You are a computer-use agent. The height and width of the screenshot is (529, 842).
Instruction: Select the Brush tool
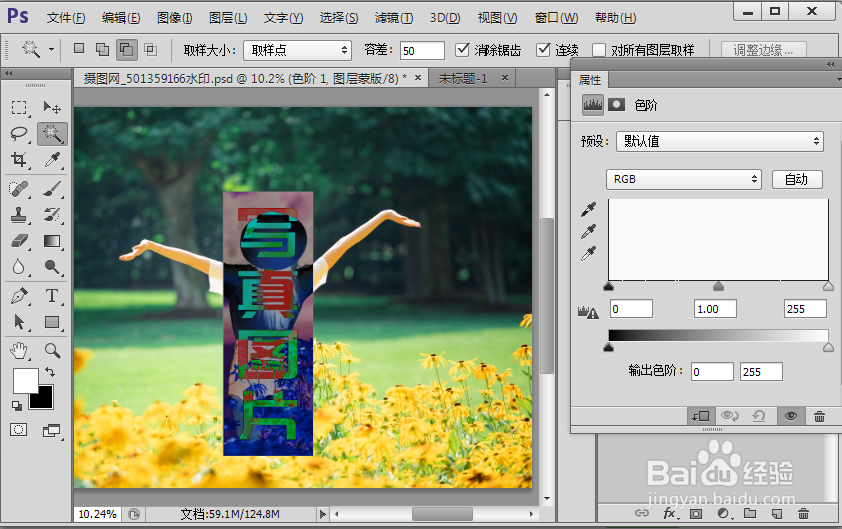point(52,189)
